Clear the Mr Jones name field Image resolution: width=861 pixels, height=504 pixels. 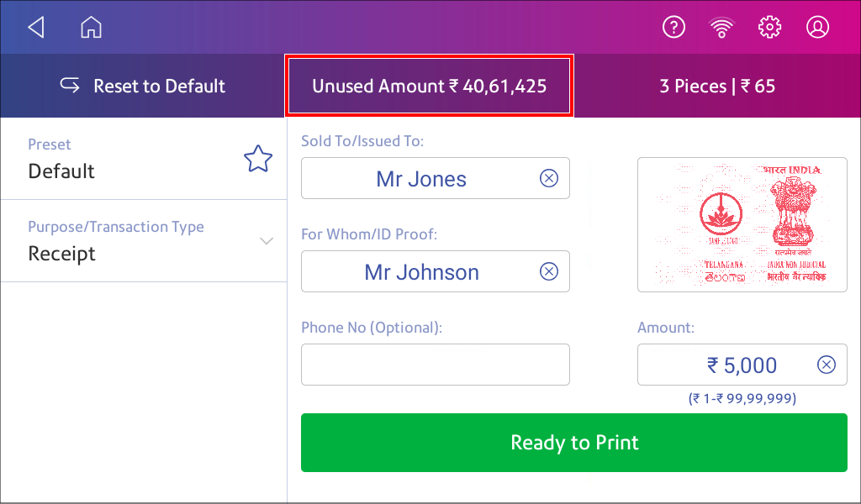(x=549, y=178)
